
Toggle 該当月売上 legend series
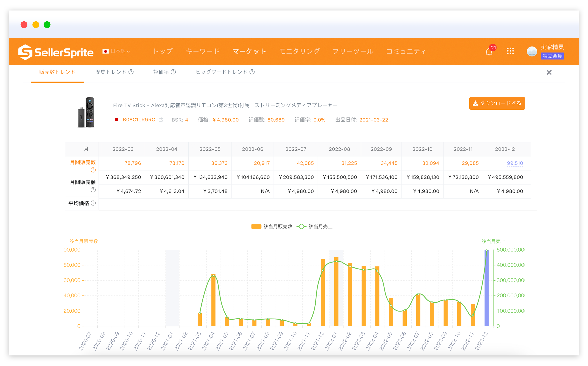(314, 227)
